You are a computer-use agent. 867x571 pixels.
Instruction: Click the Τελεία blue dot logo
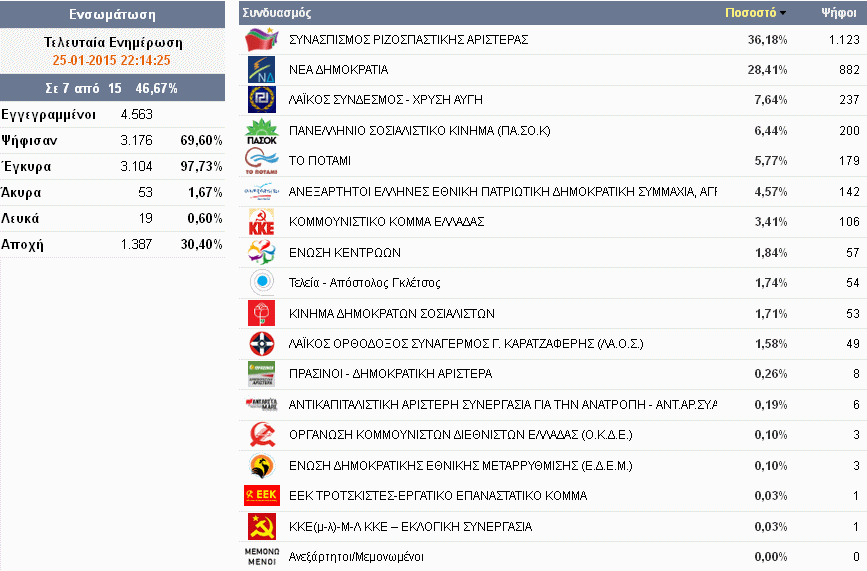(x=262, y=282)
